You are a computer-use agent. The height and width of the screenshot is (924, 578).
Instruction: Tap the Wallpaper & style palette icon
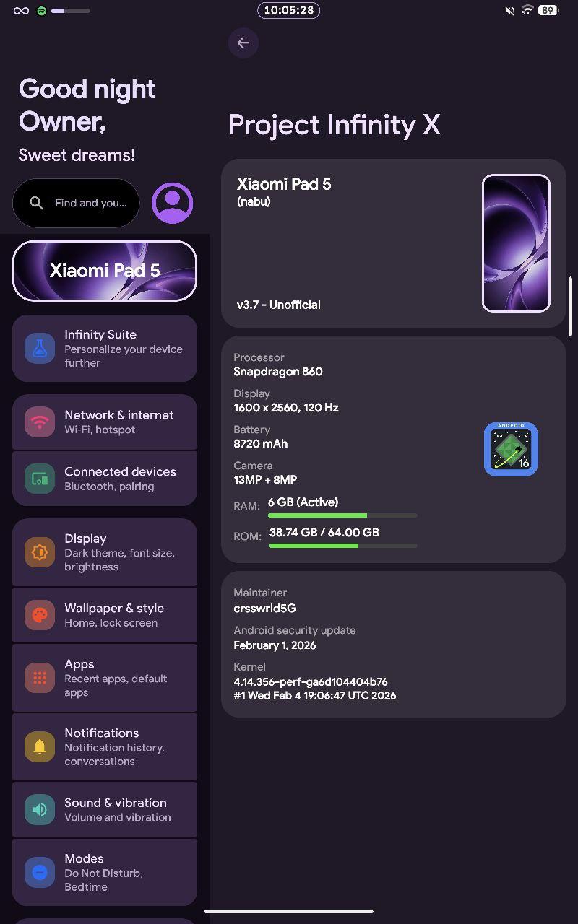[40, 615]
